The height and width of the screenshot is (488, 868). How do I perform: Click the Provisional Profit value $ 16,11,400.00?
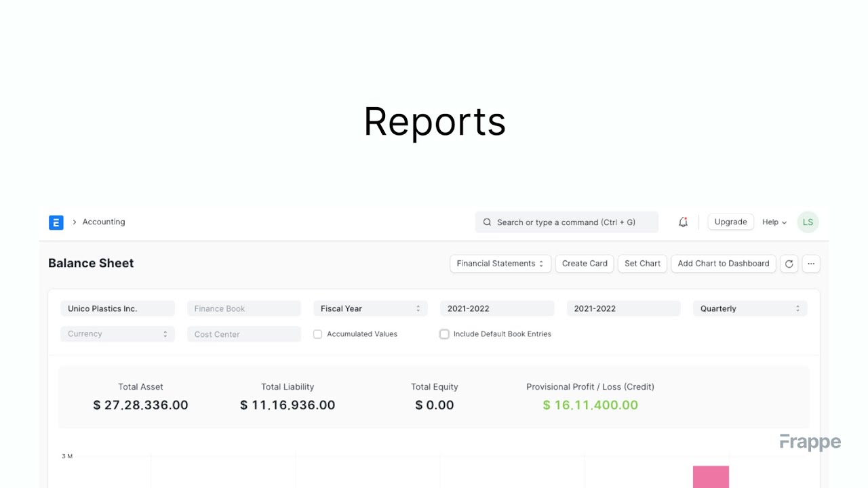pyautogui.click(x=591, y=405)
